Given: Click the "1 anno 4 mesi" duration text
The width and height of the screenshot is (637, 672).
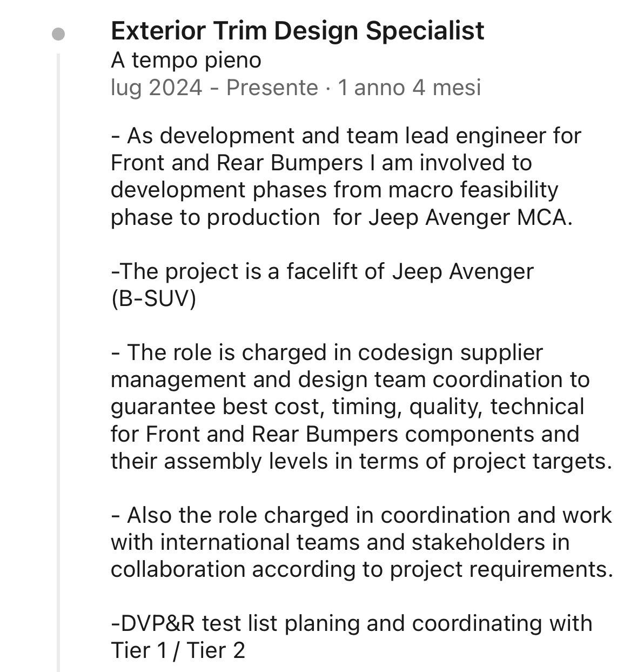Looking at the screenshot, I should click(x=409, y=88).
